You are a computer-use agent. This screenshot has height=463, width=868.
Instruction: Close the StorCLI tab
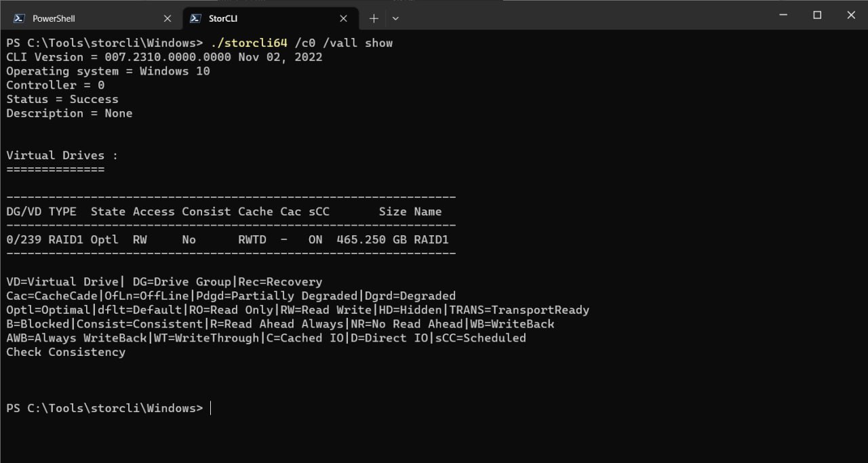coord(343,18)
